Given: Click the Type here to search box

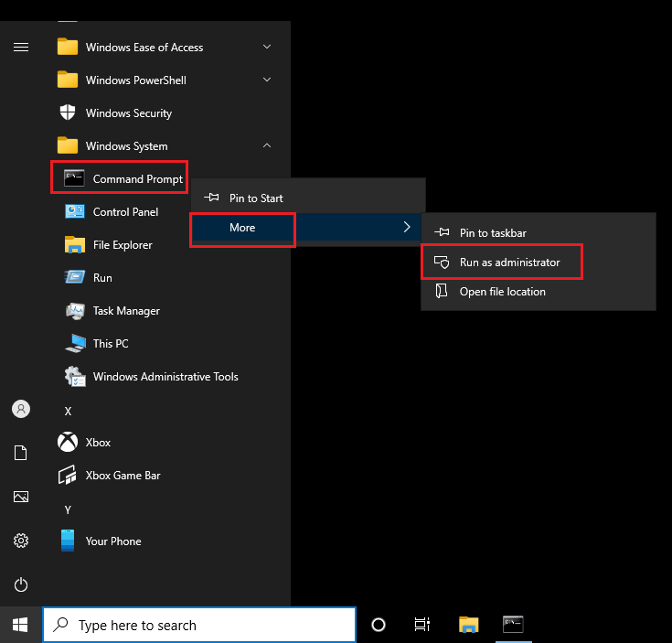Looking at the screenshot, I should pos(199,625).
